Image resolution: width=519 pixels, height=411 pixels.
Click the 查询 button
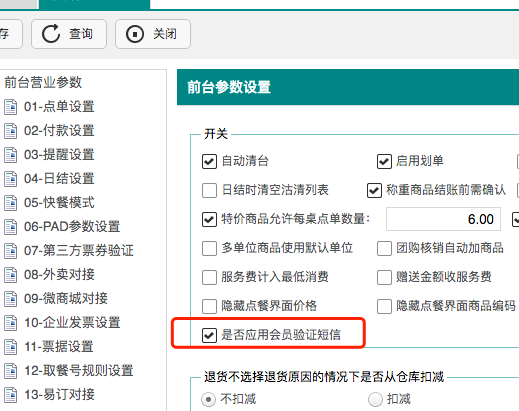[x=69, y=34]
